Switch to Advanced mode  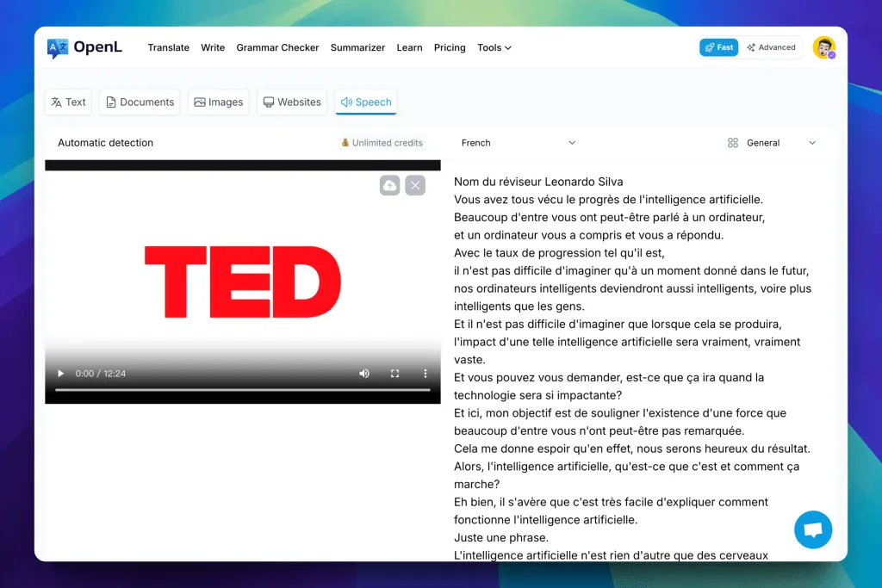[x=771, y=47]
